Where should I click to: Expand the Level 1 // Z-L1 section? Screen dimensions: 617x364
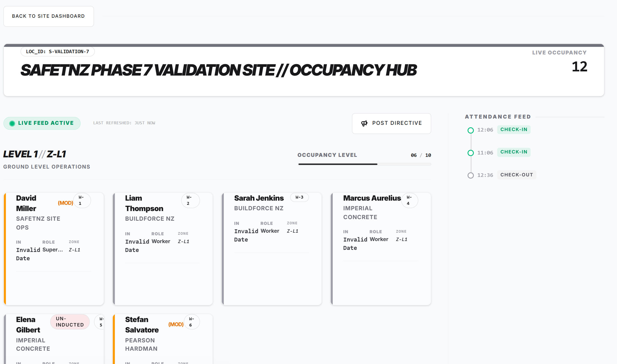pos(34,154)
